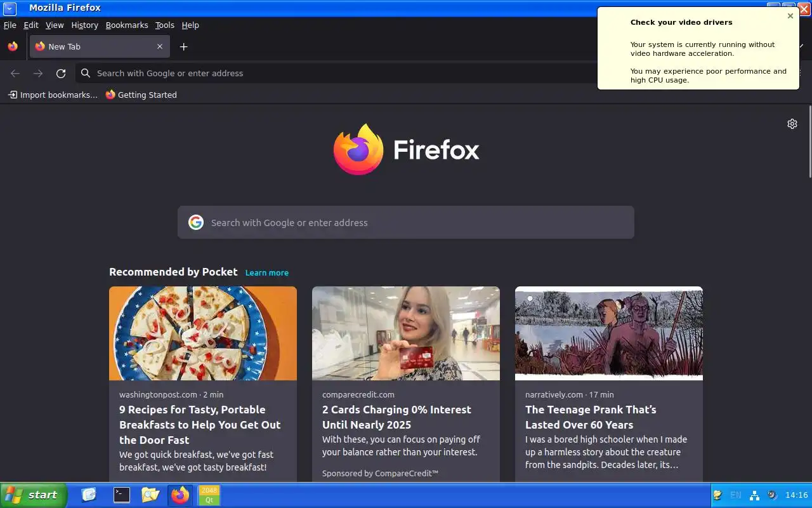The width and height of the screenshot is (812, 508).
Task: Reload the current page
Action: (61, 73)
